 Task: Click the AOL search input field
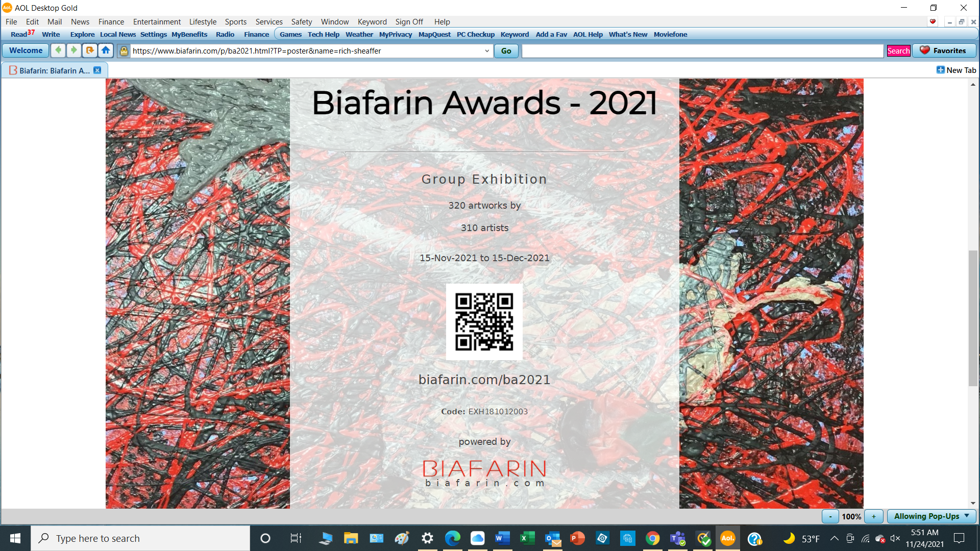702,51
